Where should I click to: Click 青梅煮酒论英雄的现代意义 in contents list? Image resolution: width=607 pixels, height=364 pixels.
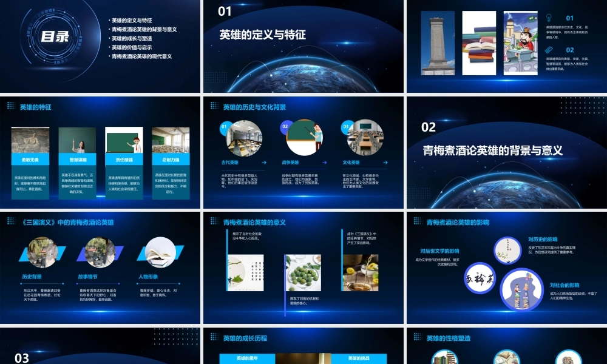coord(141,56)
